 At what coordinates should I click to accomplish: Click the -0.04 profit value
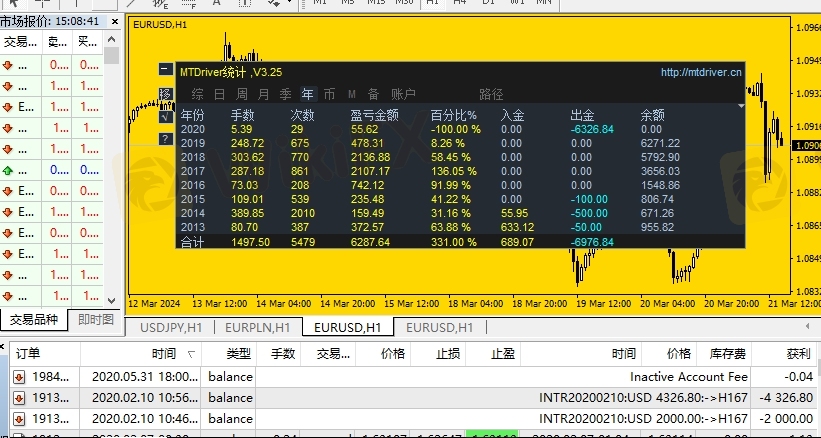(x=799, y=377)
